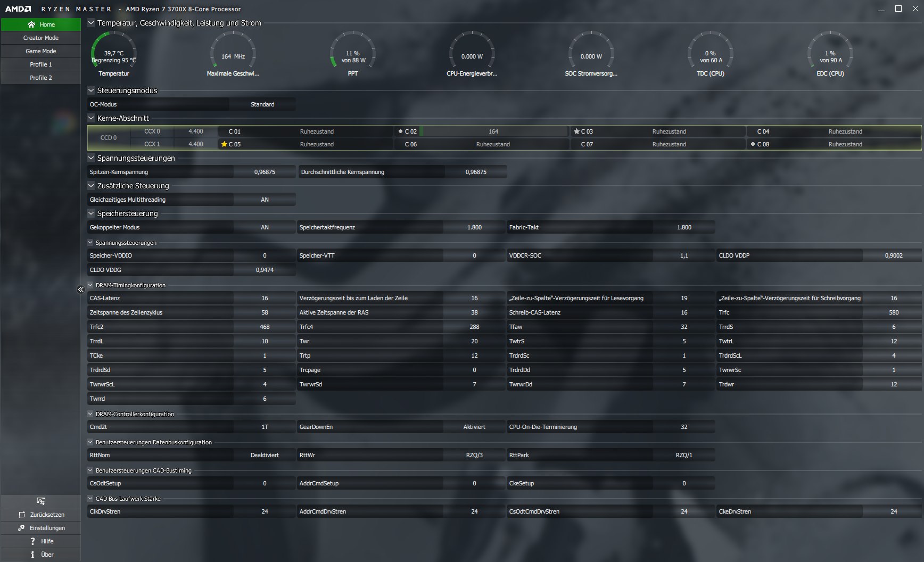This screenshot has width=924, height=562.
Task: Open Einstellungen
Action: tap(41, 528)
